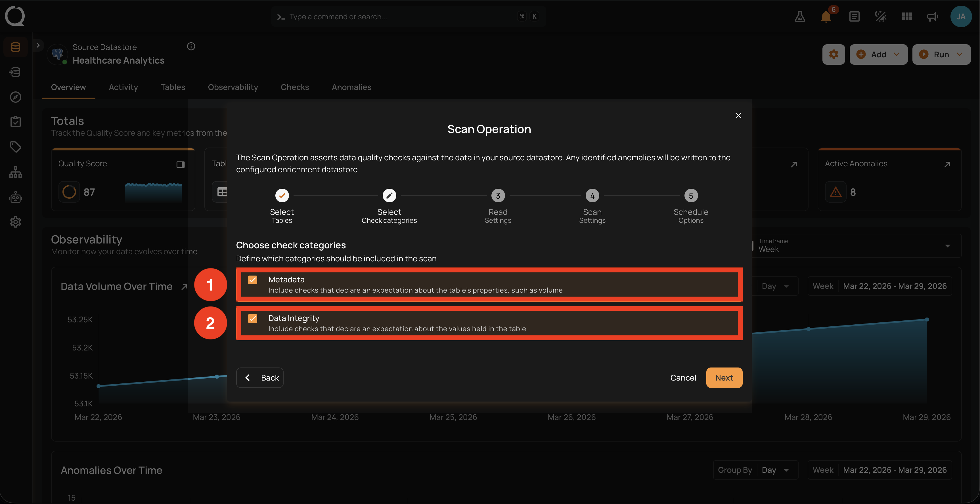Open the JA user avatar menu

(961, 16)
